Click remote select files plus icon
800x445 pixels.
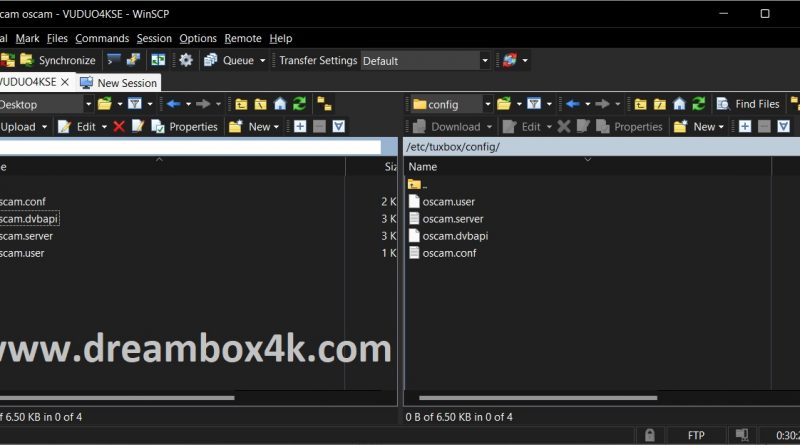(745, 127)
